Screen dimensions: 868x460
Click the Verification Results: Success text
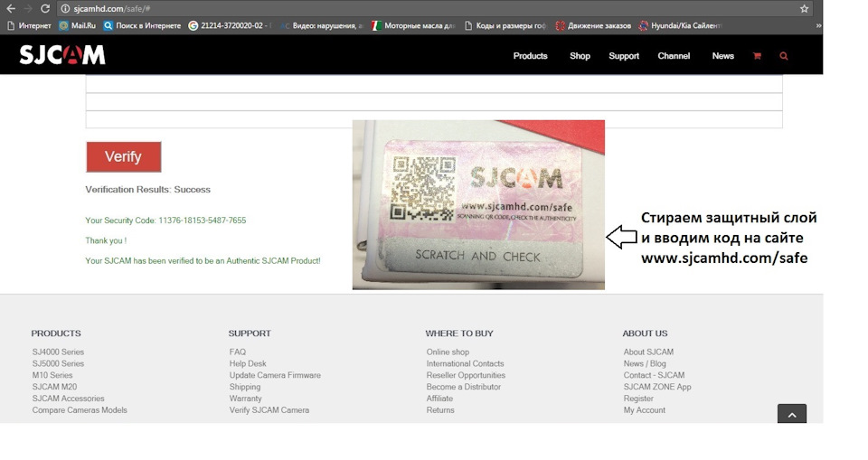147,189
